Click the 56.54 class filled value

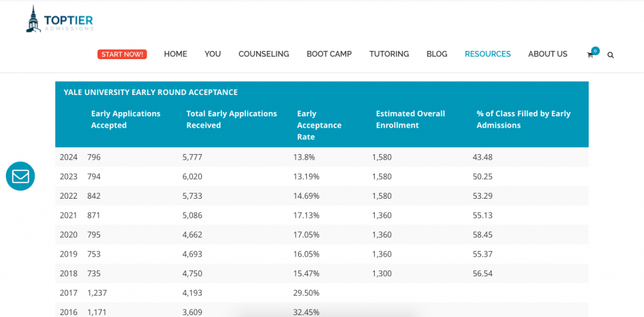[482, 274]
